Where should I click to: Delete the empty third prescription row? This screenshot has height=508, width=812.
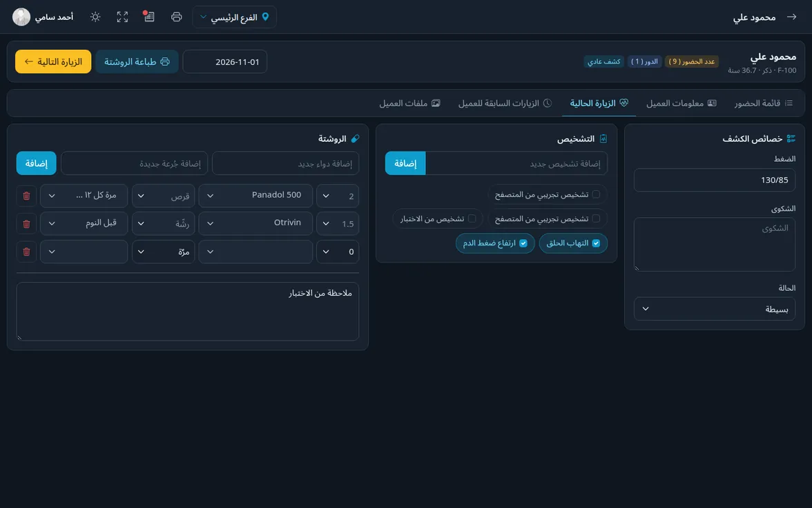[x=26, y=252]
